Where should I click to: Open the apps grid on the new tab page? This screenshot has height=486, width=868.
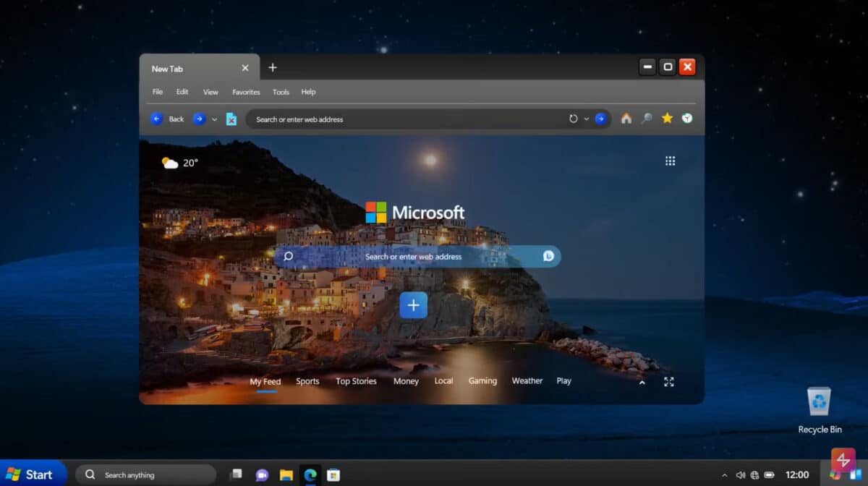coord(670,161)
